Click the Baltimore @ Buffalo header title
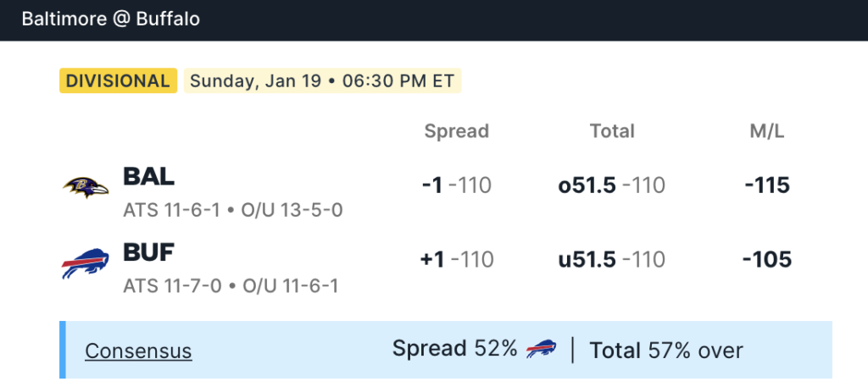This screenshot has height=381, width=868. click(111, 19)
